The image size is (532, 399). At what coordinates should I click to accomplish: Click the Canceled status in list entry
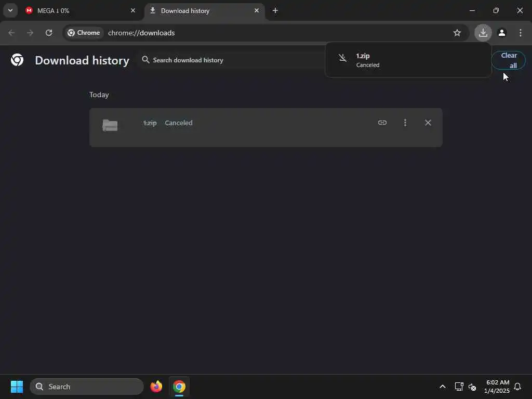(179, 123)
